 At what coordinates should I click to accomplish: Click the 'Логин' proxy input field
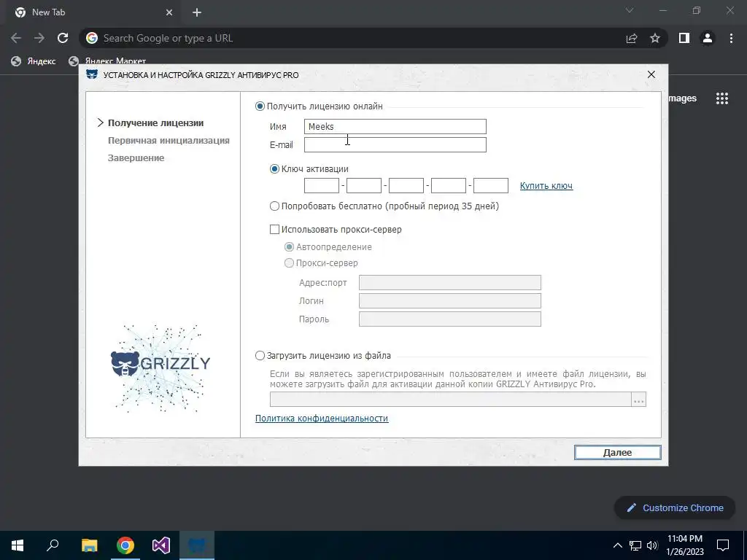click(449, 300)
